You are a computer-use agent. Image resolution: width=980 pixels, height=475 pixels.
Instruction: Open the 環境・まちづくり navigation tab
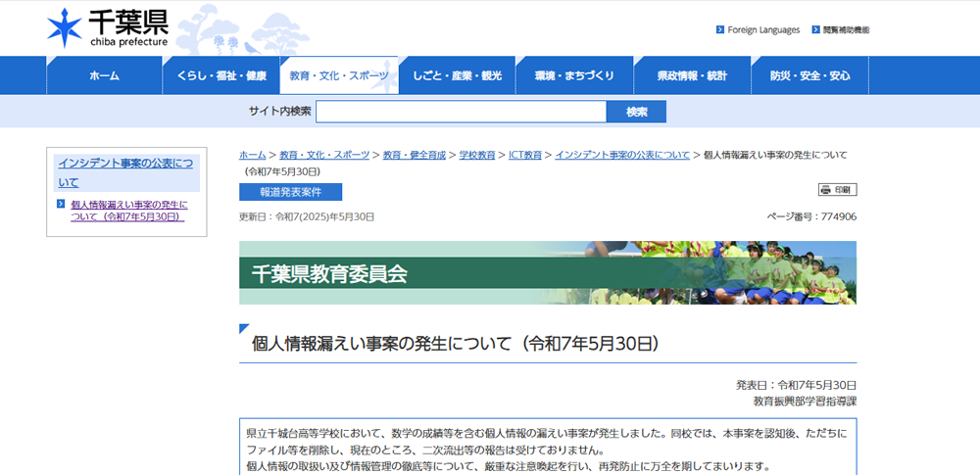574,75
